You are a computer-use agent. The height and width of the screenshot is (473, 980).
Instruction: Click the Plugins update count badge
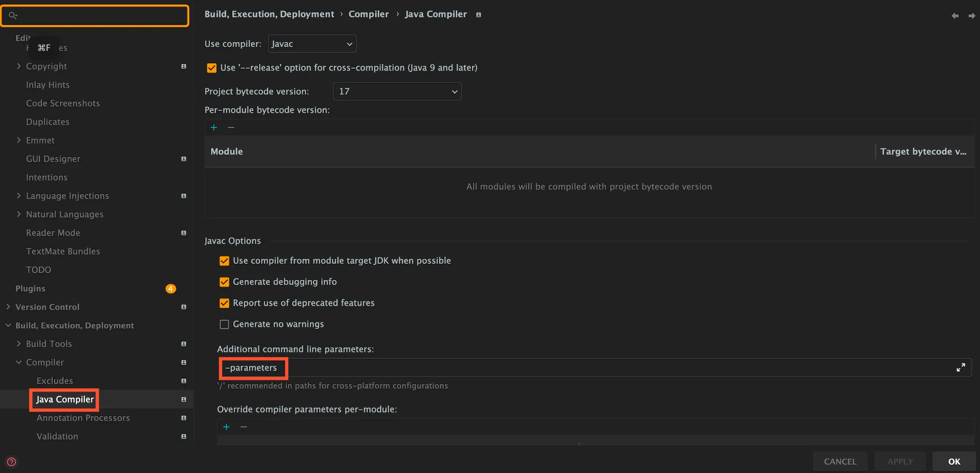click(x=171, y=288)
